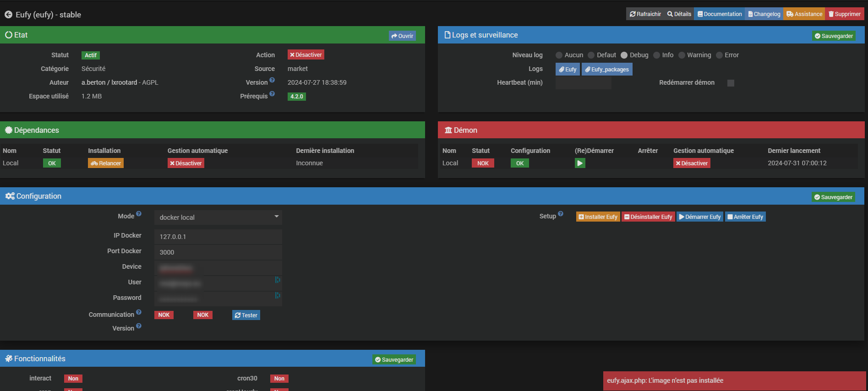This screenshot has width=868, height=391.
Task: Open the Prérequis help icon
Action: coord(272,94)
